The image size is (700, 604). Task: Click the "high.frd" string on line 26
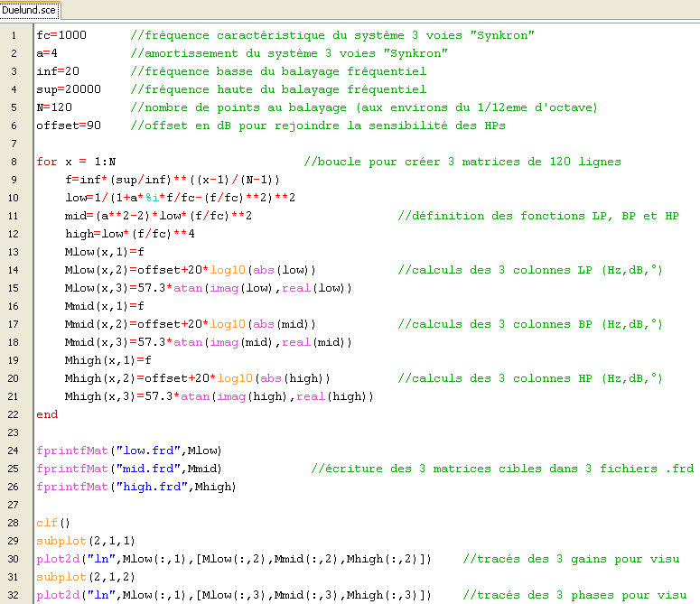pos(152,487)
